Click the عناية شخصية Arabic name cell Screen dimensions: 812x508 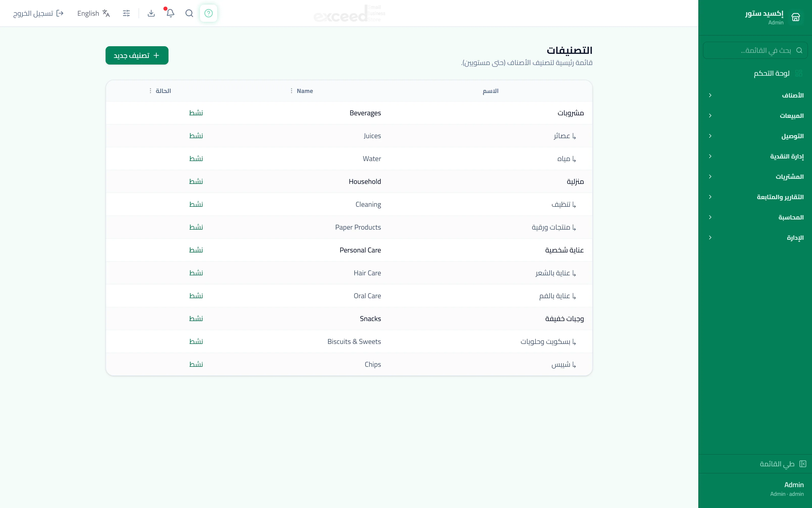564,250
